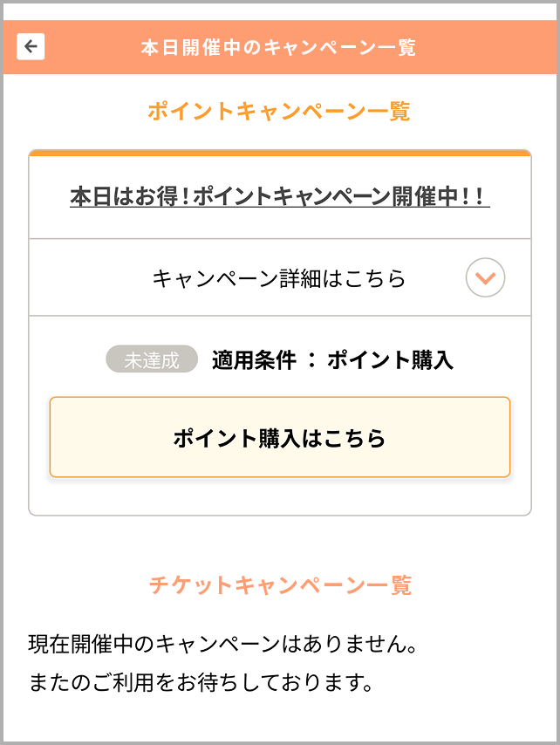Switch to the ポイントキャンペーン一覧 section
The width and height of the screenshot is (560, 745).
coord(280,110)
